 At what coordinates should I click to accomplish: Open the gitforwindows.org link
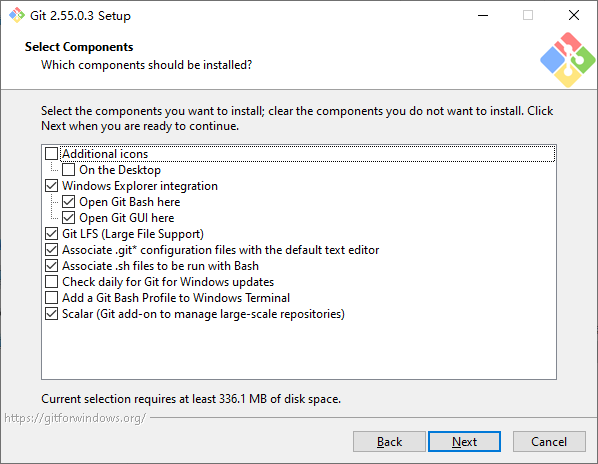coord(75,418)
